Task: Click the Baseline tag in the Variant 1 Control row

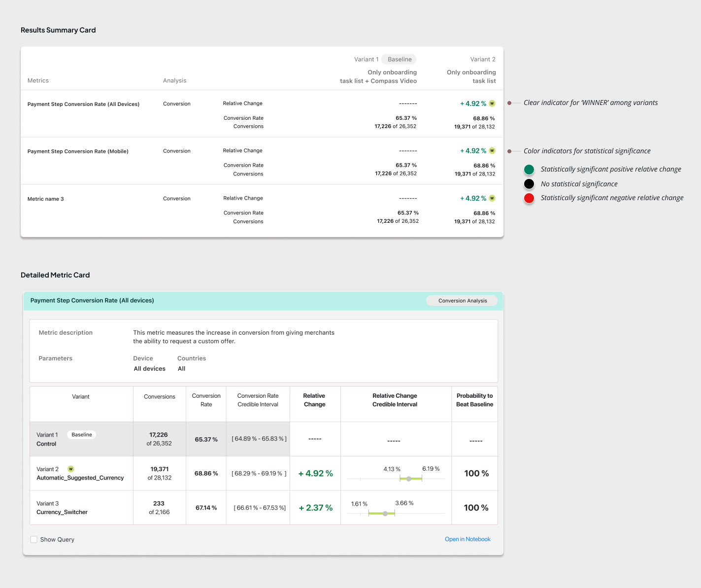Action: click(82, 435)
